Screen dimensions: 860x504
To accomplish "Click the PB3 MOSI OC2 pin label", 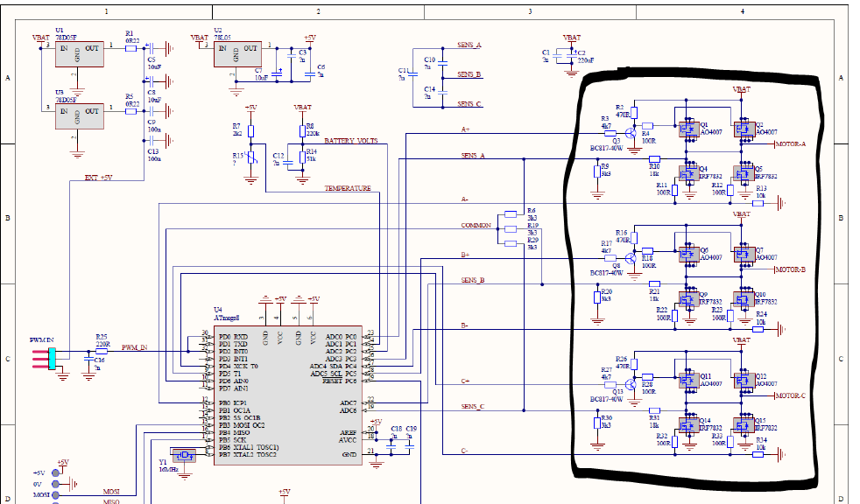I will click(242, 425).
